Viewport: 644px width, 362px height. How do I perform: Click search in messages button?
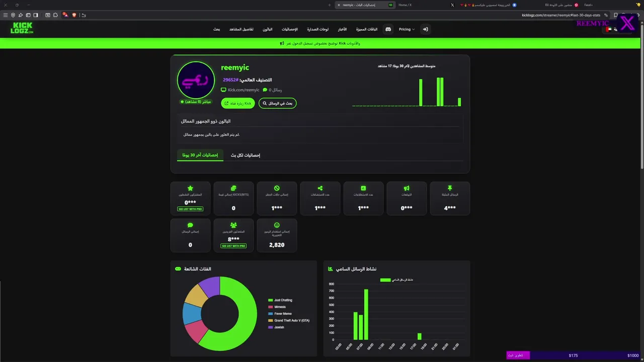[278, 103]
